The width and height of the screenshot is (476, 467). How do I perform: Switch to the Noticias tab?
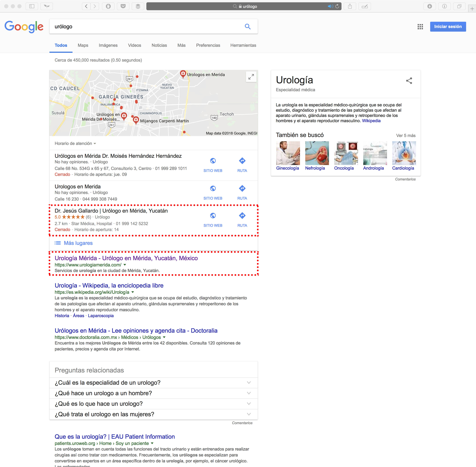pos(159,45)
